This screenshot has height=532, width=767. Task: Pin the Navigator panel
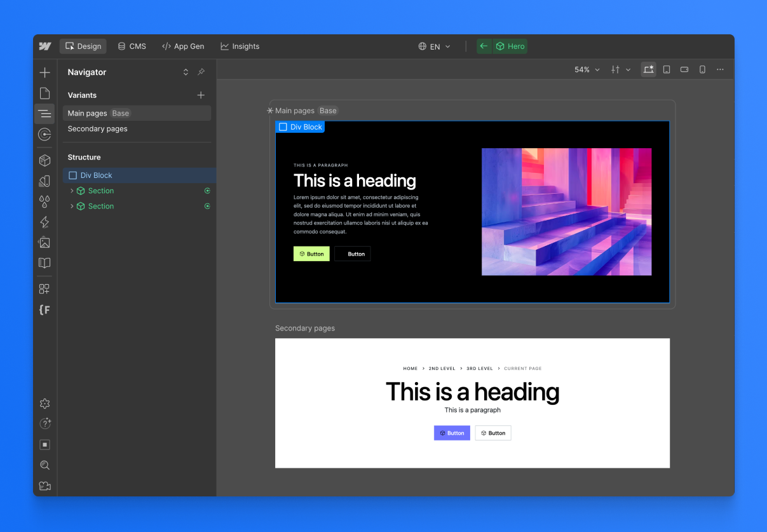click(x=201, y=72)
